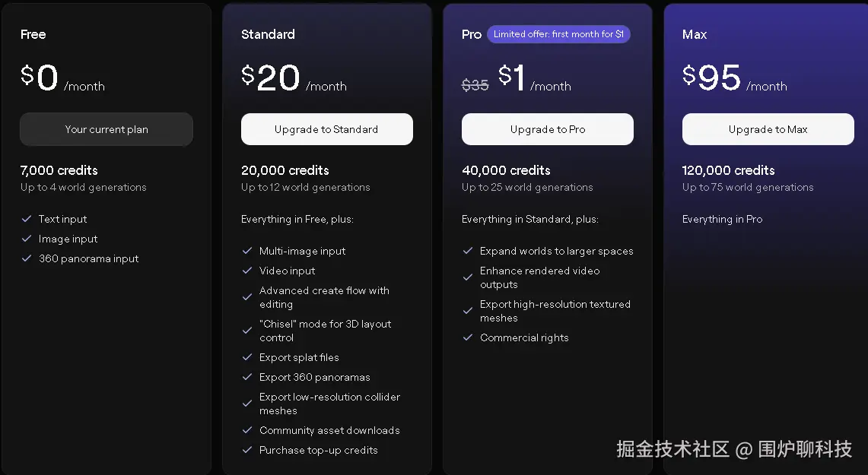868x475 pixels.
Task: Click the crossed-out $35 price
Action: click(475, 85)
